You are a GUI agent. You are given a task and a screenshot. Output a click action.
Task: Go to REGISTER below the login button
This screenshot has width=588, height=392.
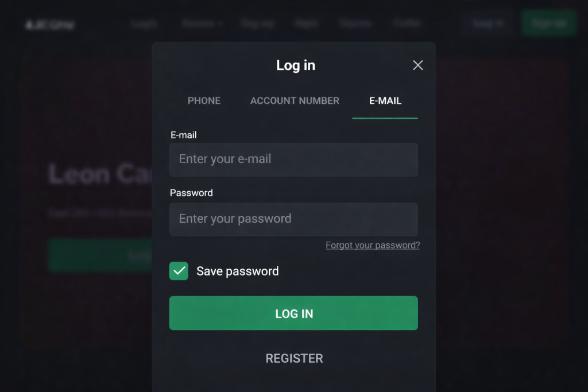[294, 358]
